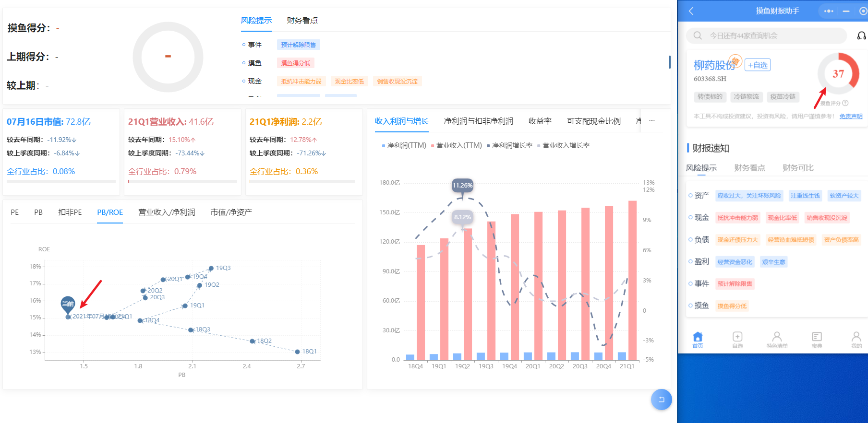Click the 11.26% data label on the growth chart
Screen dimensions: 868x423
(462, 186)
